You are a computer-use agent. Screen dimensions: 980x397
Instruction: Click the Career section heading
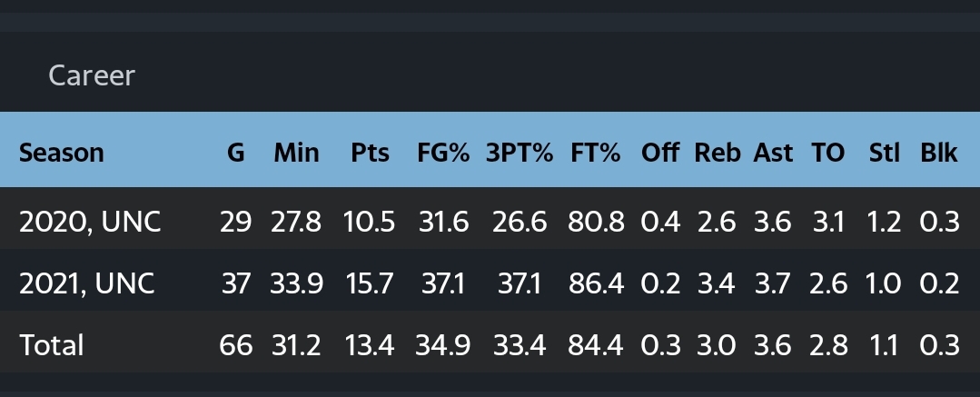(91, 75)
